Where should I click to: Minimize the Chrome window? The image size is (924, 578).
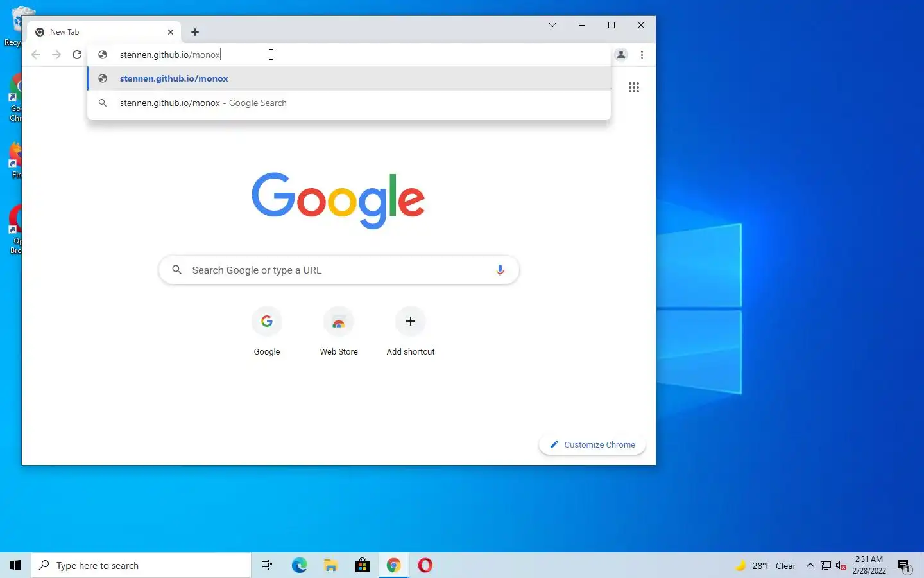(x=581, y=25)
